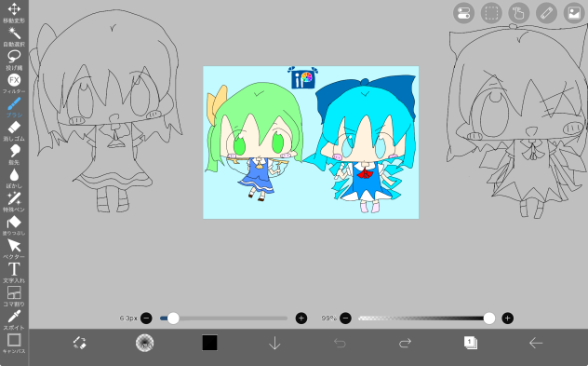Decrease opacity with minus button
This screenshot has height=366, width=588.
coord(345,319)
